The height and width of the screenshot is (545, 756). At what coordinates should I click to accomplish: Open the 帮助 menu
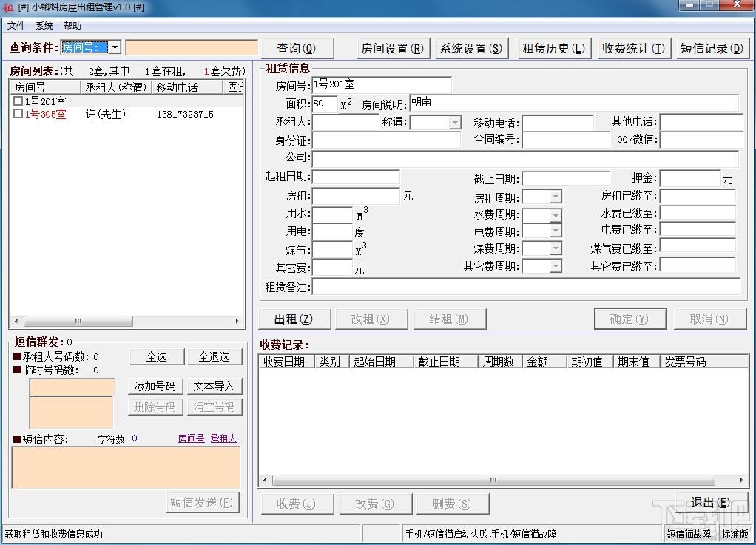(72, 26)
